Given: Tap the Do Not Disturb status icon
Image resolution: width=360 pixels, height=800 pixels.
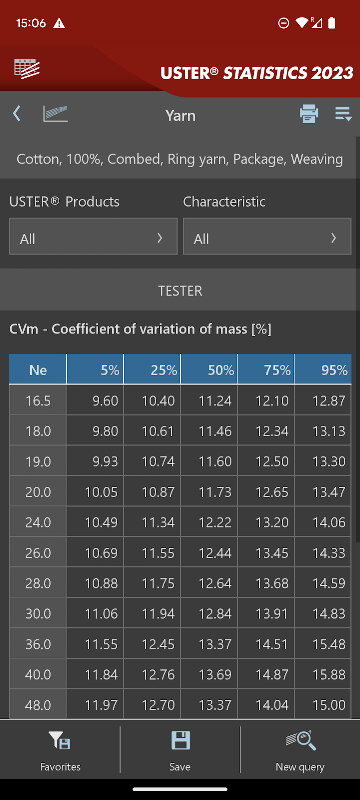Looking at the screenshot, I should pyautogui.click(x=284, y=23).
